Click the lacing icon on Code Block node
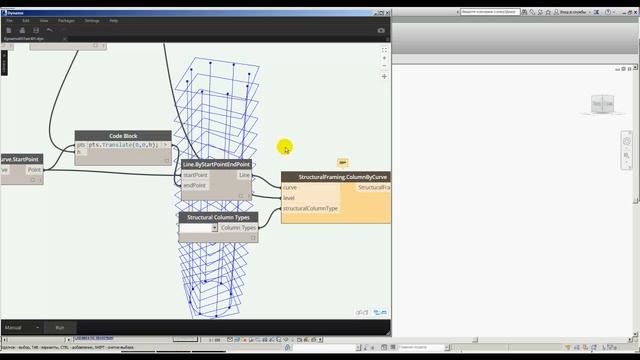The height and width of the screenshot is (360, 640). (167, 161)
